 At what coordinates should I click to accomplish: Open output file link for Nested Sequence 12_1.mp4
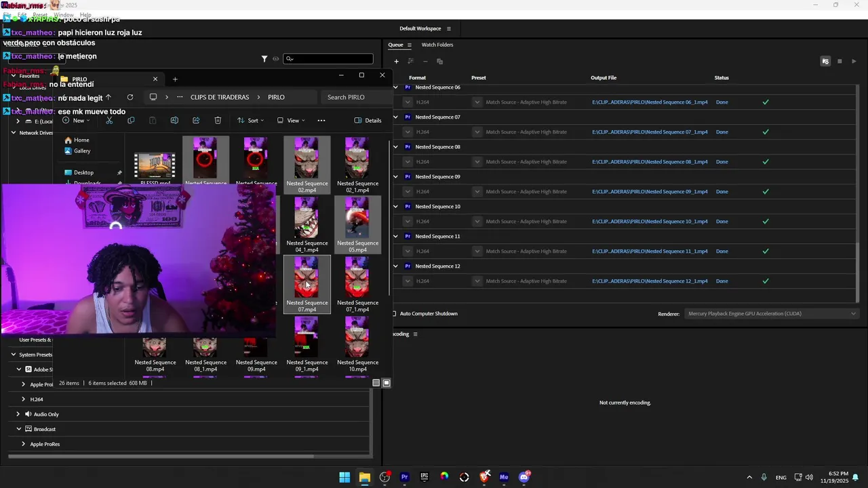pyautogui.click(x=650, y=281)
